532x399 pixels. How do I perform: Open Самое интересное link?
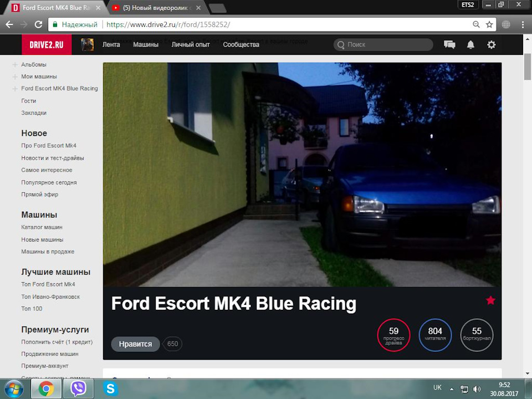pos(47,170)
